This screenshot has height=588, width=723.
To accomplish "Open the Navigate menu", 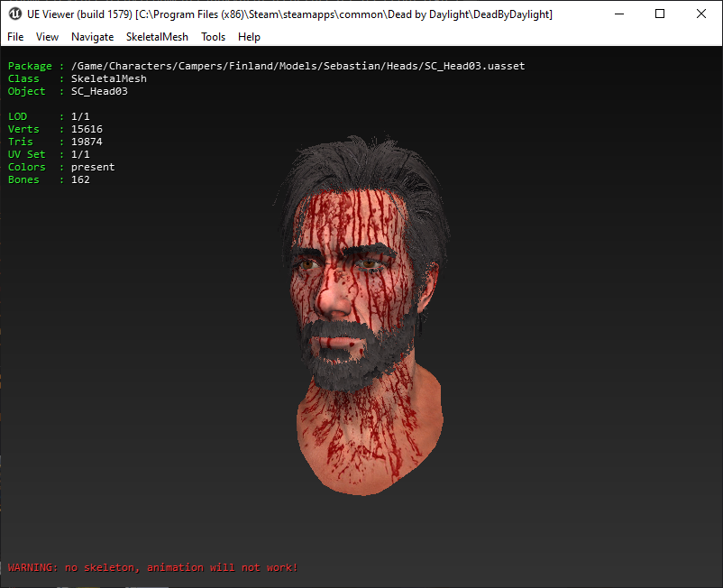I will coord(92,37).
